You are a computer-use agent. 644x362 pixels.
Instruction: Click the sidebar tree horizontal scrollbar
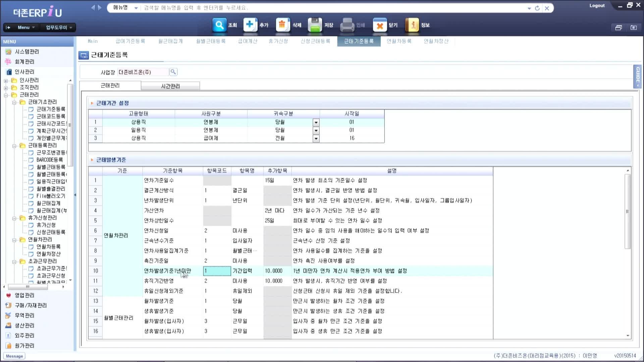pyautogui.click(x=28, y=287)
